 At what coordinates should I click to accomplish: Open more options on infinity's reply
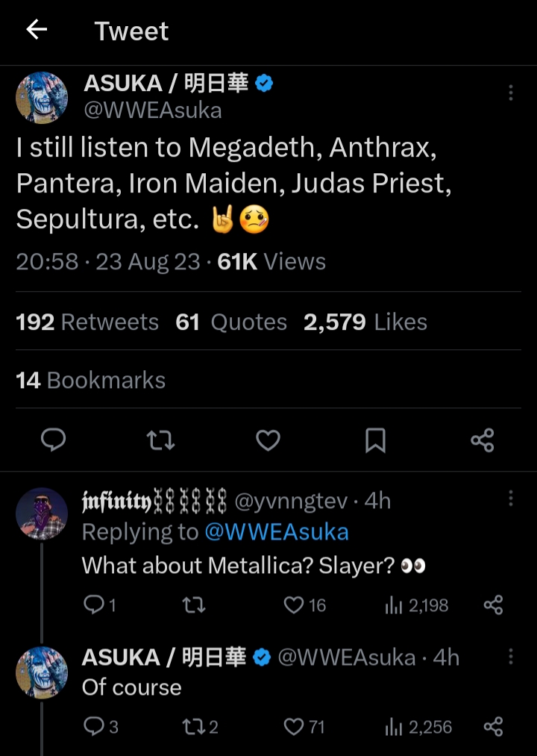point(510,498)
